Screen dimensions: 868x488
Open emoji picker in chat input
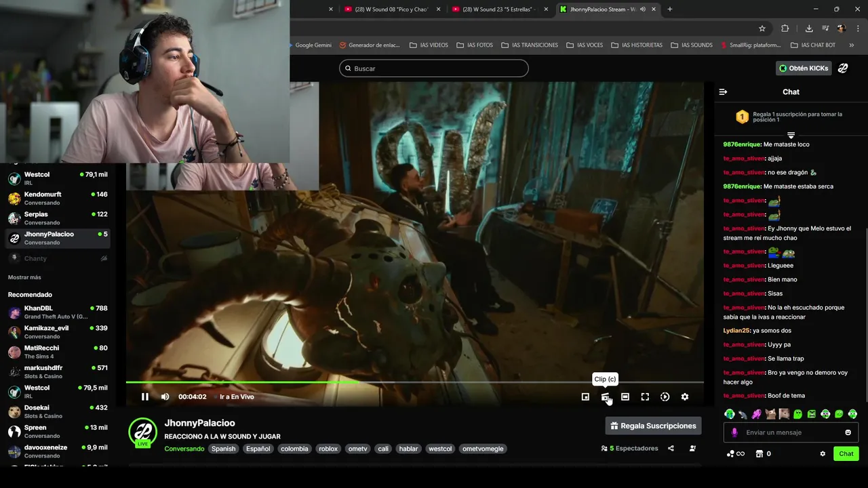point(848,432)
